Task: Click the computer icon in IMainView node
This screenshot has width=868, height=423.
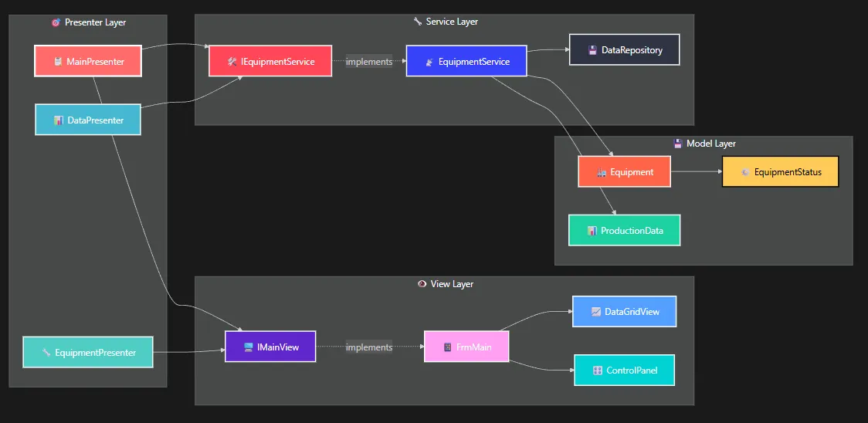Action: point(248,347)
